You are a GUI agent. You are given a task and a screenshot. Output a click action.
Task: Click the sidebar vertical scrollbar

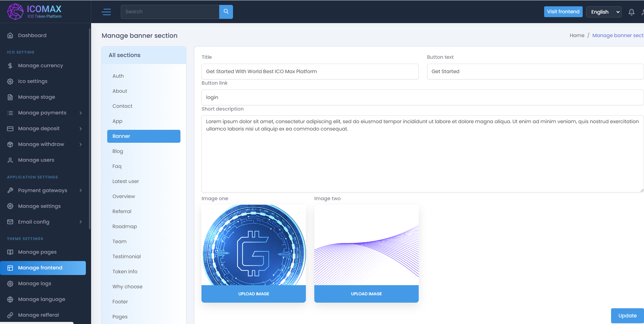[x=90, y=129]
